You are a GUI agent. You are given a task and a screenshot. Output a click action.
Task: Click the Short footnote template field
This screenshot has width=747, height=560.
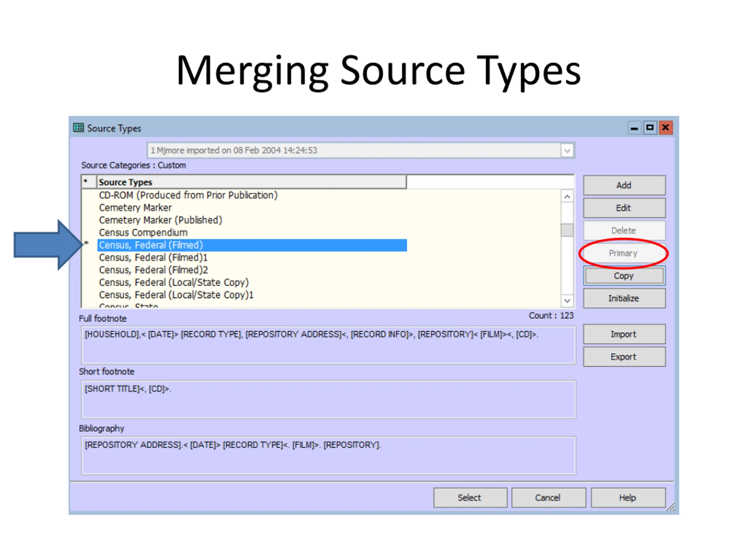[x=328, y=400]
